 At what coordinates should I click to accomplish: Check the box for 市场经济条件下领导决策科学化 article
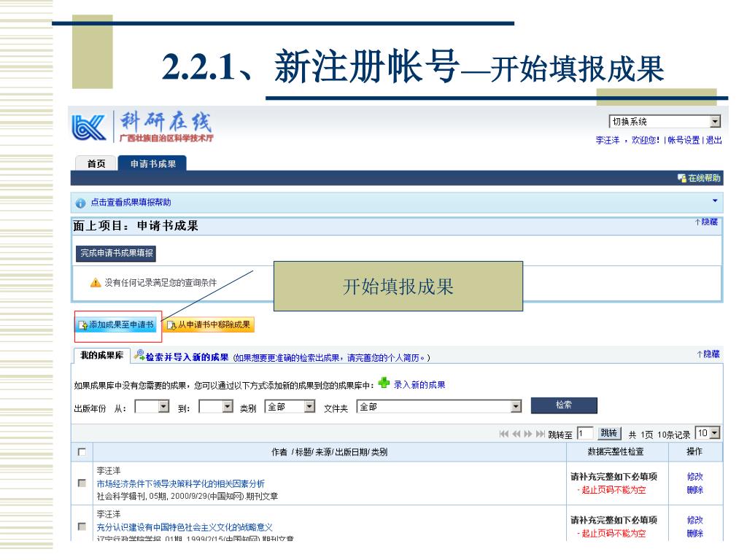coord(82,483)
